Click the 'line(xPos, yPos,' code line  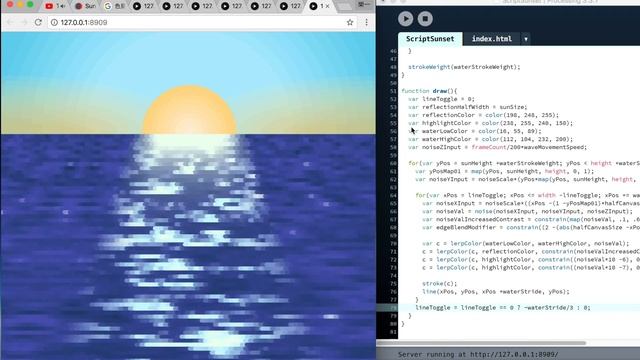pyautogui.click(x=496, y=291)
